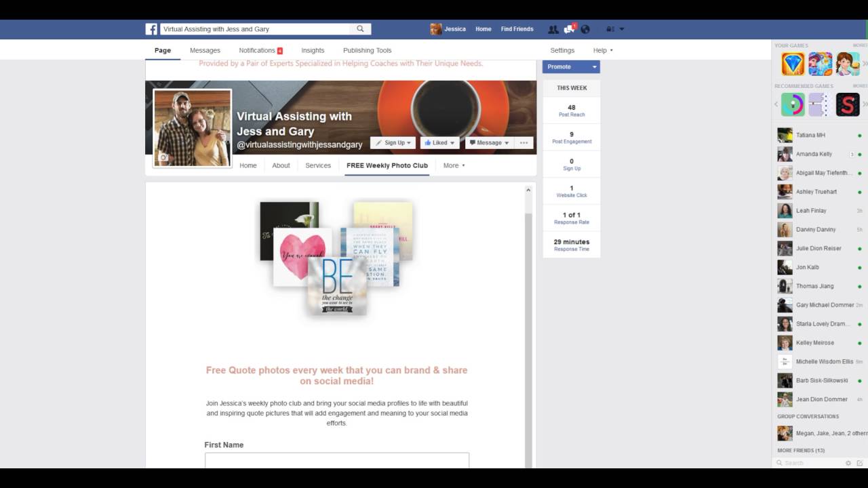Open the Insights tab
The width and height of the screenshot is (868, 488).
[x=313, y=50]
